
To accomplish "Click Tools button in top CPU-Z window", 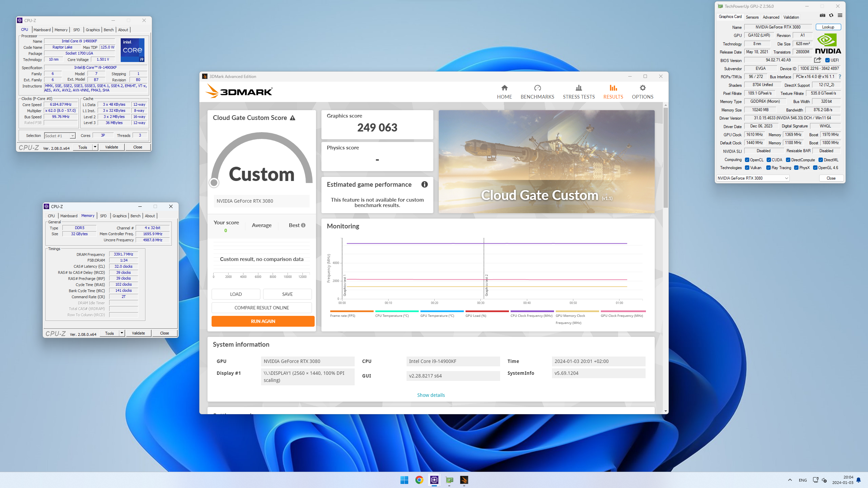I will click(82, 147).
